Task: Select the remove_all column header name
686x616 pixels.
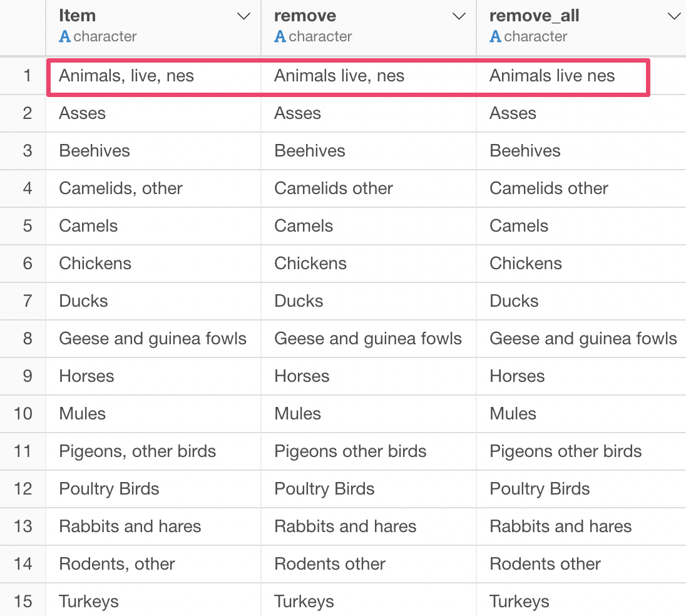Action: (x=534, y=16)
